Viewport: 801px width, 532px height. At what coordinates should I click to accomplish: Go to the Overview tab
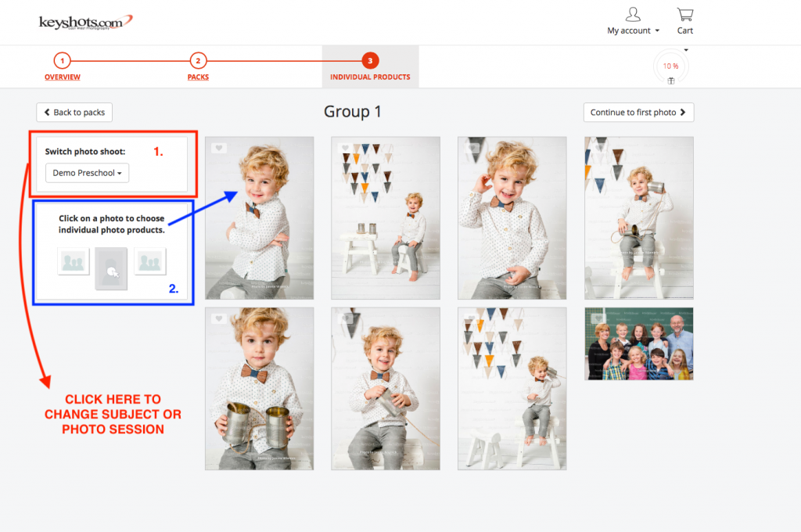(x=62, y=77)
